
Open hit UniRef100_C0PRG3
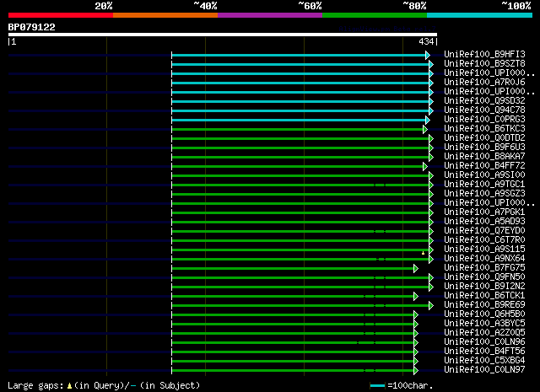click(x=484, y=119)
